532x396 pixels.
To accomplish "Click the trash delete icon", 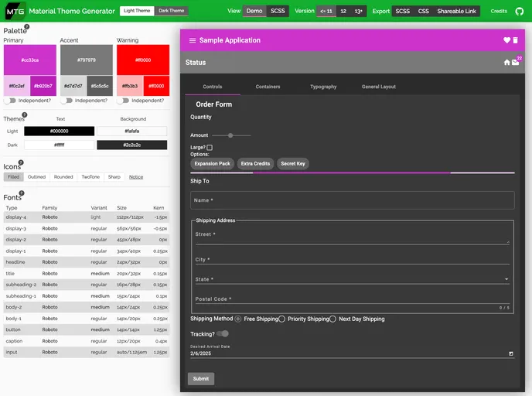I will point(515,40).
